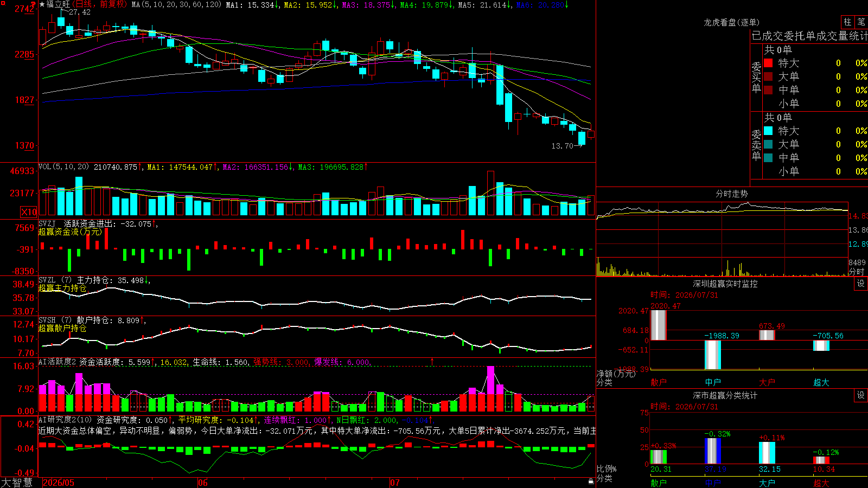Image resolution: width=868 pixels, height=488 pixels.
Task: Click the 委卖单 section label
Action: point(756,145)
